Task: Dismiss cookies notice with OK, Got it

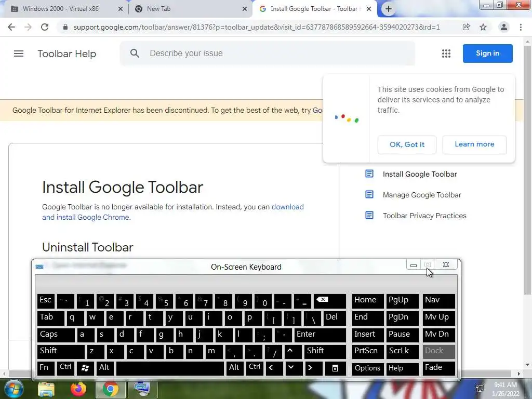Action: (407, 144)
